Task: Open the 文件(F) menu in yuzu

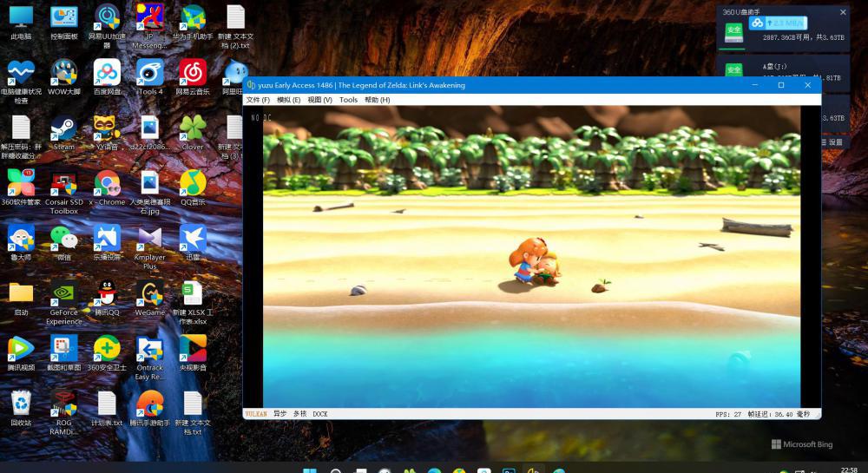Action: coord(258,100)
